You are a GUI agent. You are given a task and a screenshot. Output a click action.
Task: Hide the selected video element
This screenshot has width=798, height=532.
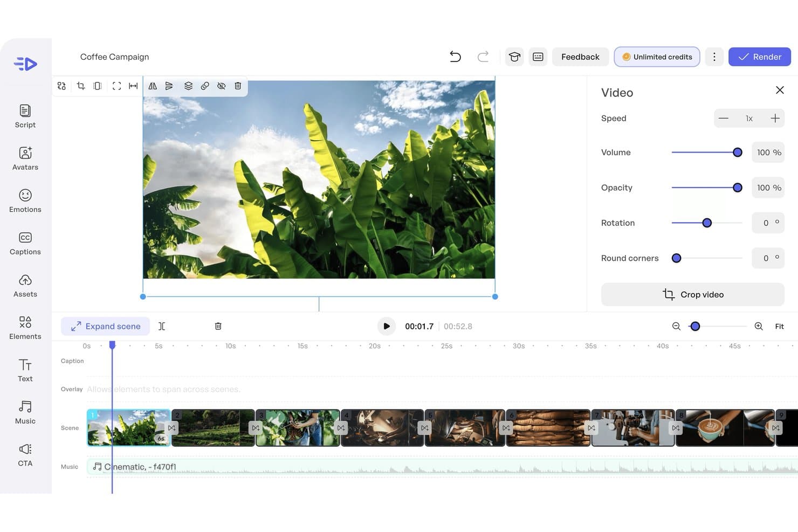pyautogui.click(x=221, y=86)
